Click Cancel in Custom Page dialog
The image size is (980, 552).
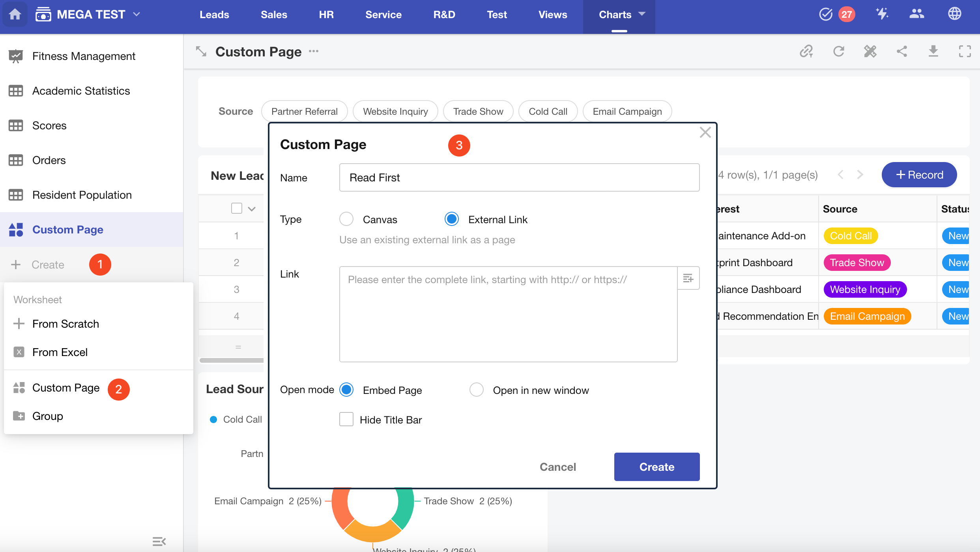point(557,467)
